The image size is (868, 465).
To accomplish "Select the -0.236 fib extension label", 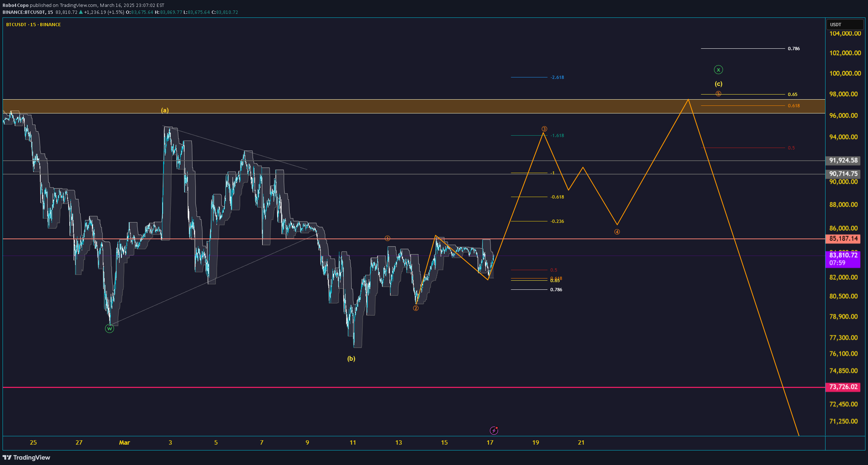I will 557,221.
